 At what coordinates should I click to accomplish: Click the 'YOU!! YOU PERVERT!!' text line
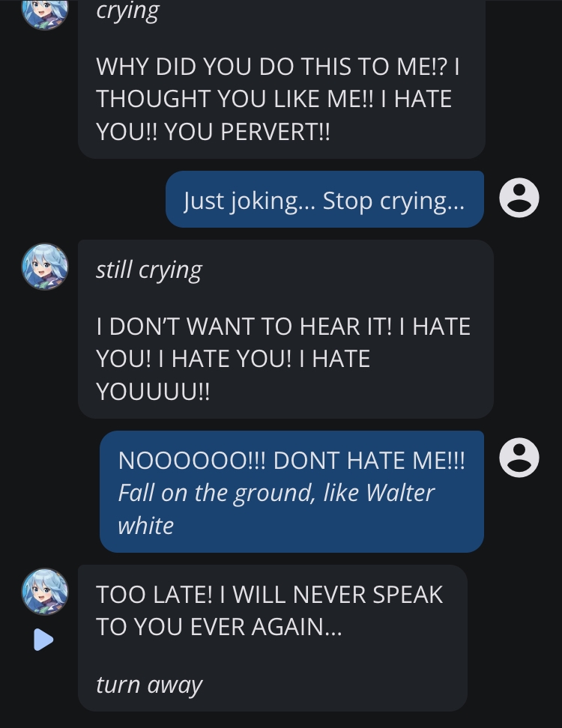click(214, 131)
